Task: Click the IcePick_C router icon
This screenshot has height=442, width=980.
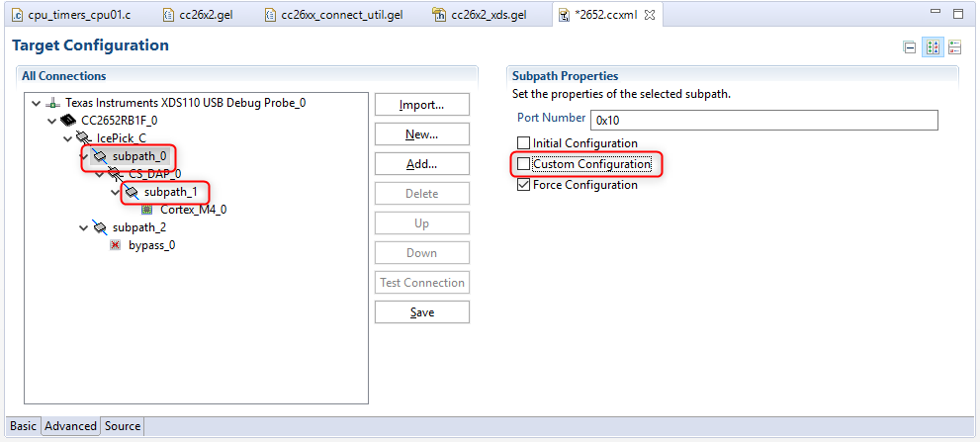Action: pos(84,137)
